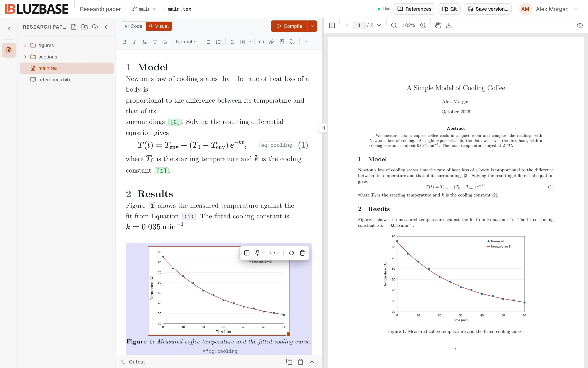Expand the figures folder
Image resolution: width=588 pixels, height=368 pixels.
pos(25,45)
